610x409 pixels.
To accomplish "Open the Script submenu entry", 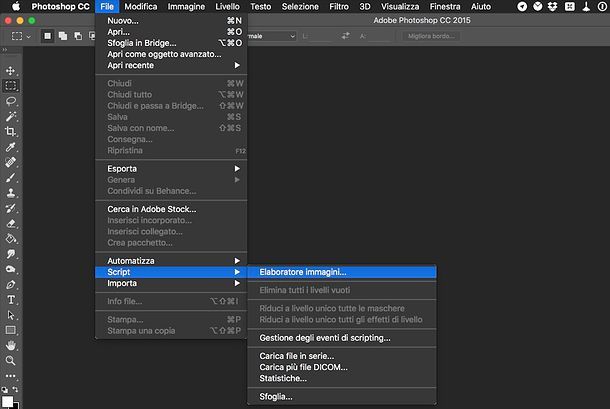I will (171, 272).
